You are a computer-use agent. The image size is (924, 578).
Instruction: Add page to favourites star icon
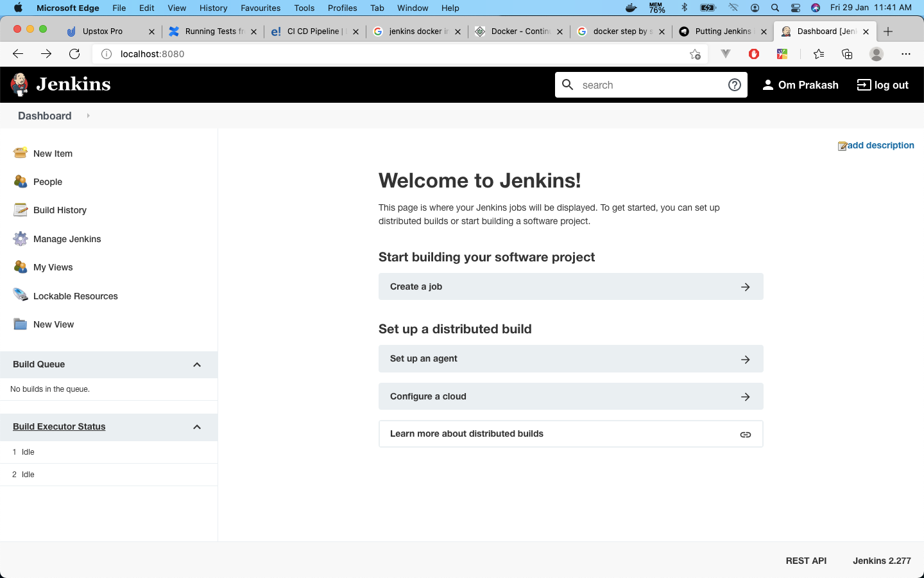pyautogui.click(x=695, y=54)
